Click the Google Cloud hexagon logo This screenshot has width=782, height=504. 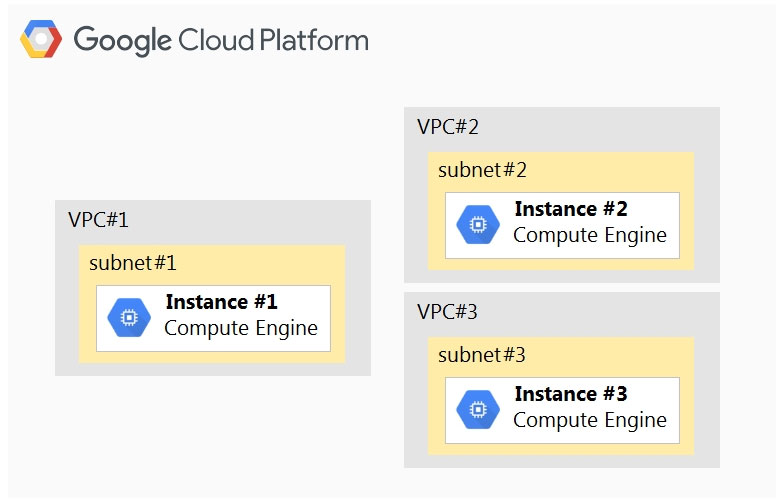click(41, 40)
